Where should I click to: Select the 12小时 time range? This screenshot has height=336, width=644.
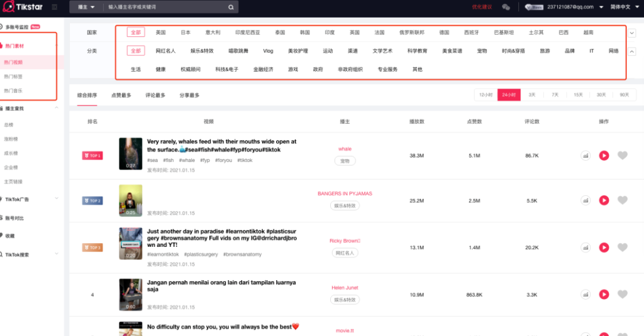(x=486, y=95)
